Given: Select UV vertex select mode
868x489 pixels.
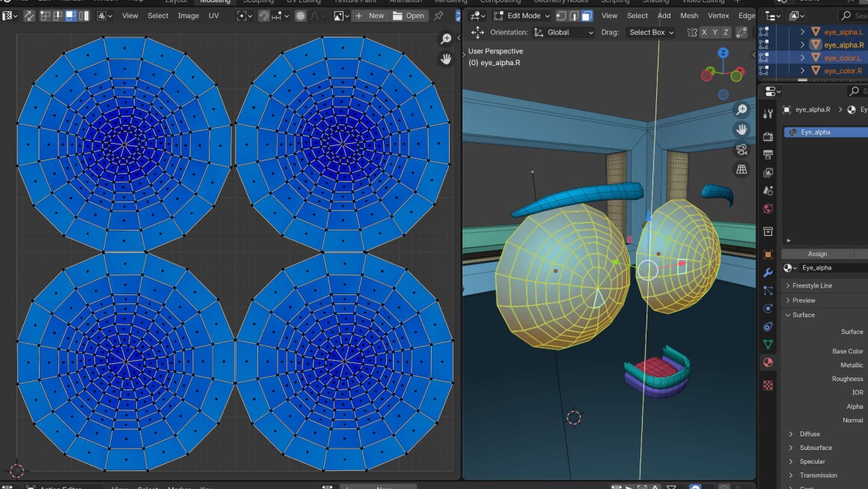Looking at the screenshot, I should [x=46, y=16].
